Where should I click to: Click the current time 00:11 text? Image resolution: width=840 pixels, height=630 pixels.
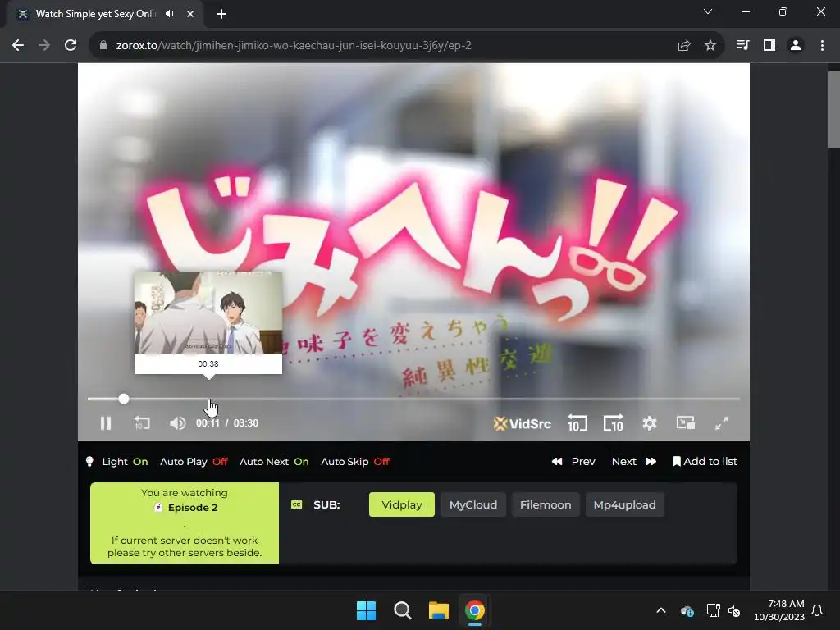coord(208,423)
